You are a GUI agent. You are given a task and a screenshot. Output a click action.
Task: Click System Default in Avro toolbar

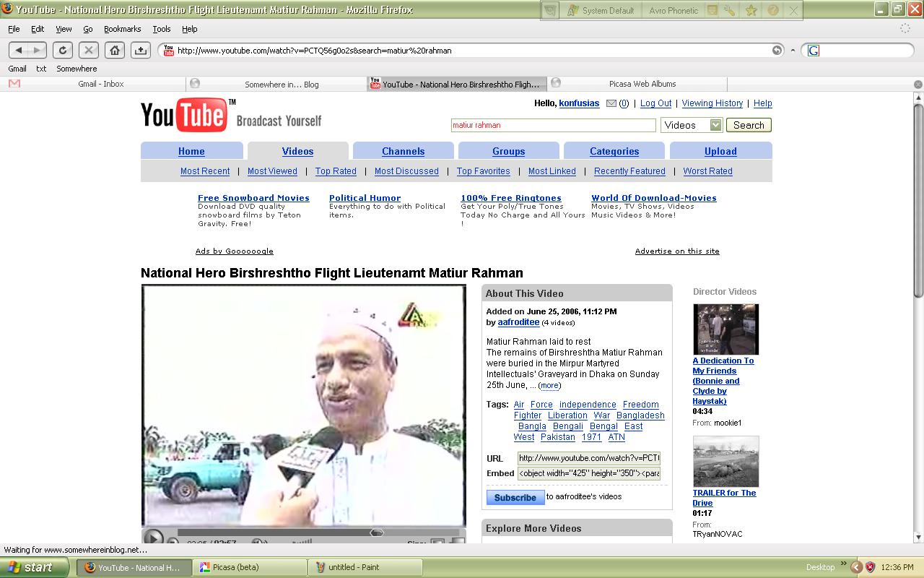pyautogui.click(x=601, y=10)
